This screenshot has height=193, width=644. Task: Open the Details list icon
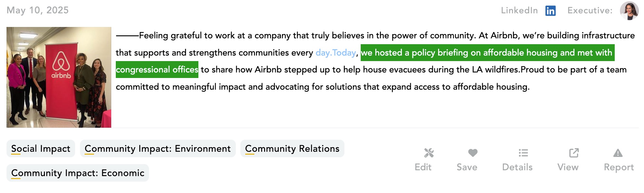[x=523, y=153]
